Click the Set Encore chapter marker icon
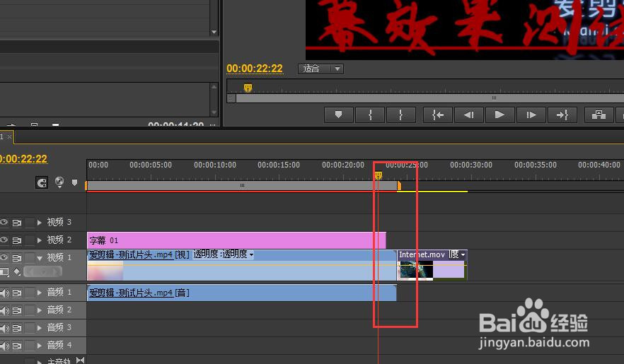The height and width of the screenshot is (364, 624). tap(59, 182)
